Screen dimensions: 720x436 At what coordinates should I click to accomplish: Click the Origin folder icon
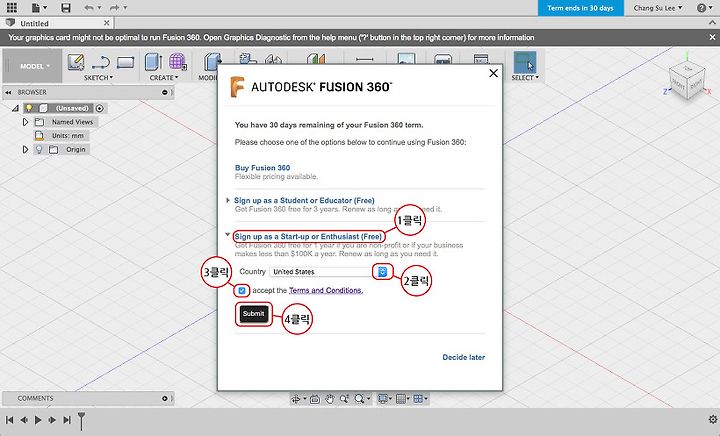tap(54, 150)
